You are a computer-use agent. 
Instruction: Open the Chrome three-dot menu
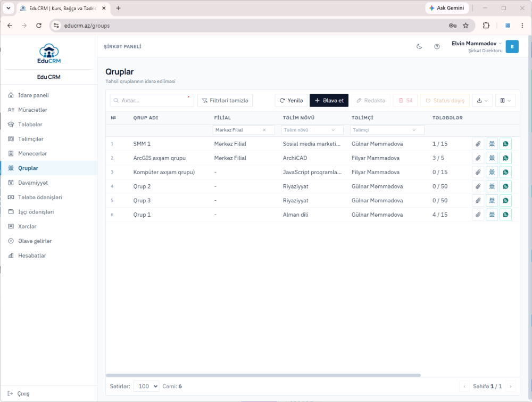[x=522, y=26]
